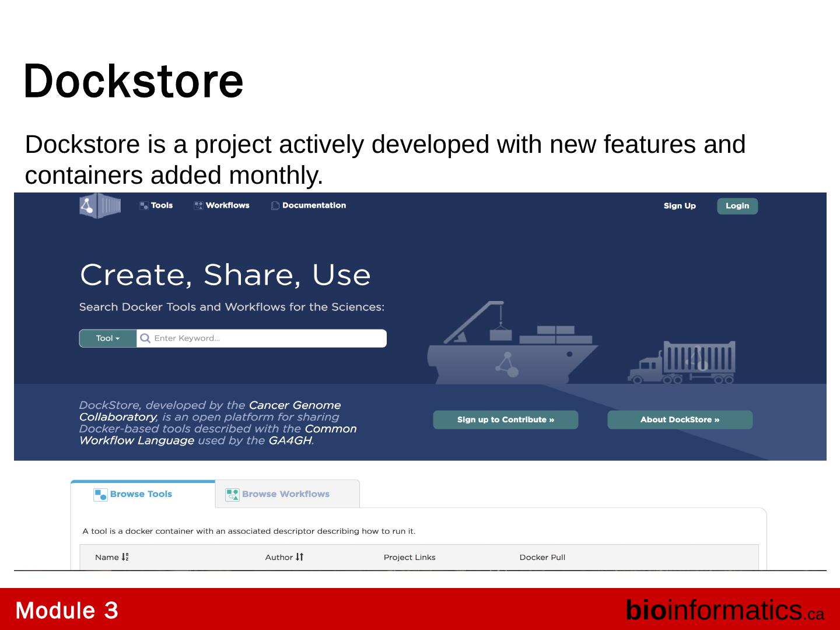Screen dimensions: 840x630
Task: Click the Browse Workflows tab icon
Action: (232, 495)
